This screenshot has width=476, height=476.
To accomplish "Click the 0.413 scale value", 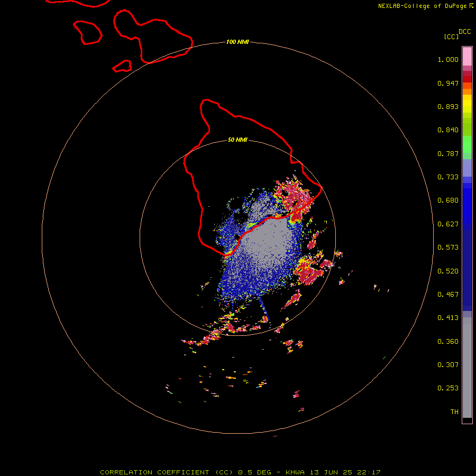I will tap(448, 318).
